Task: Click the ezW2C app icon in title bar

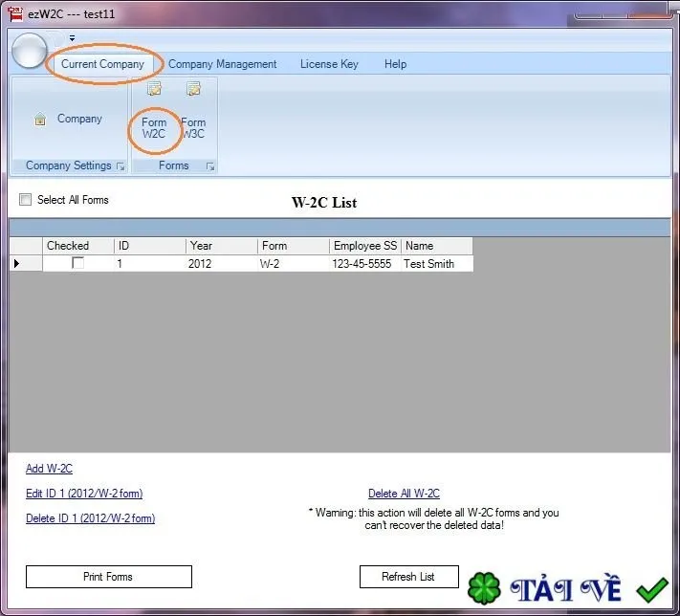Action: coord(15,14)
